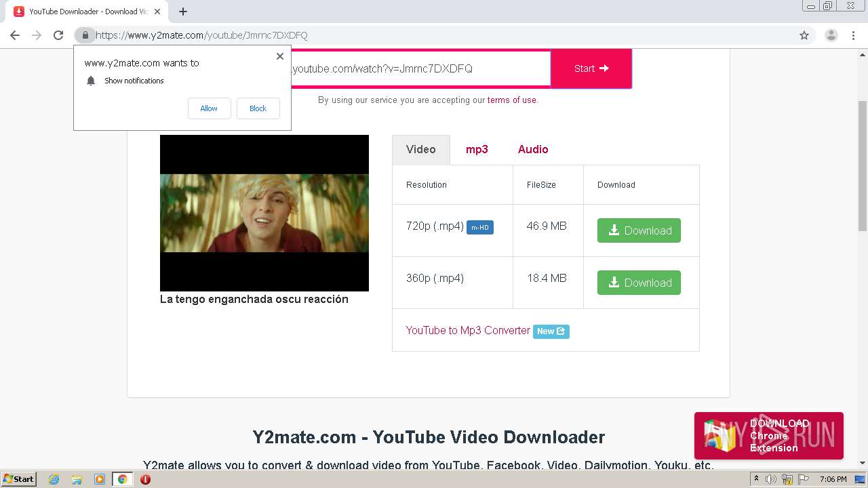Go forward in browser history
Image resolution: width=868 pixels, height=488 pixels.
pyautogui.click(x=37, y=35)
